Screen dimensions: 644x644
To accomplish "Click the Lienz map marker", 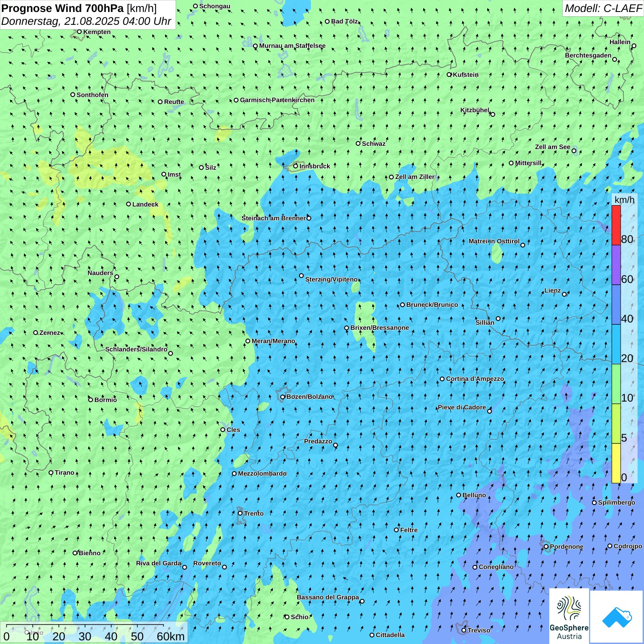I will click(564, 294).
